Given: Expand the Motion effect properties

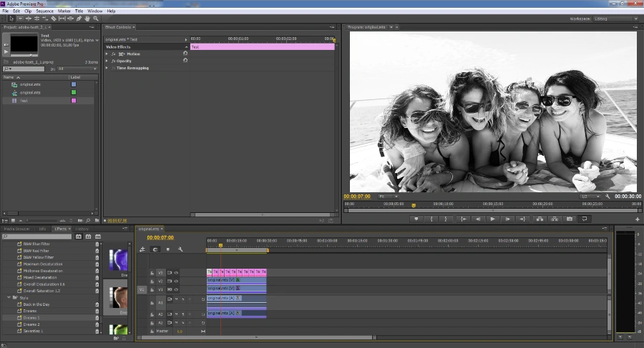Looking at the screenshot, I should click(x=107, y=54).
